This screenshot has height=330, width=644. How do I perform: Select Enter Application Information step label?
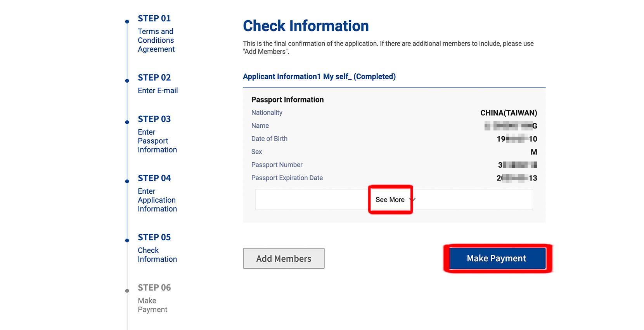[157, 200]
